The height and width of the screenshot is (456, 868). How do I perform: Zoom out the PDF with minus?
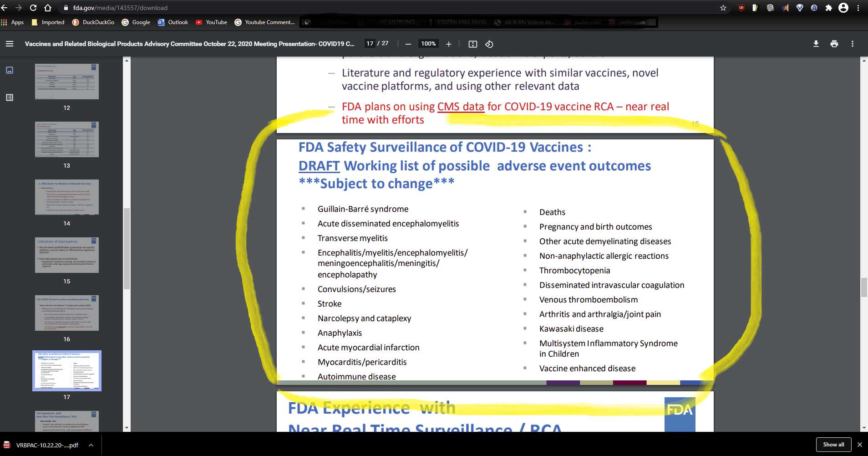[408, 44]
